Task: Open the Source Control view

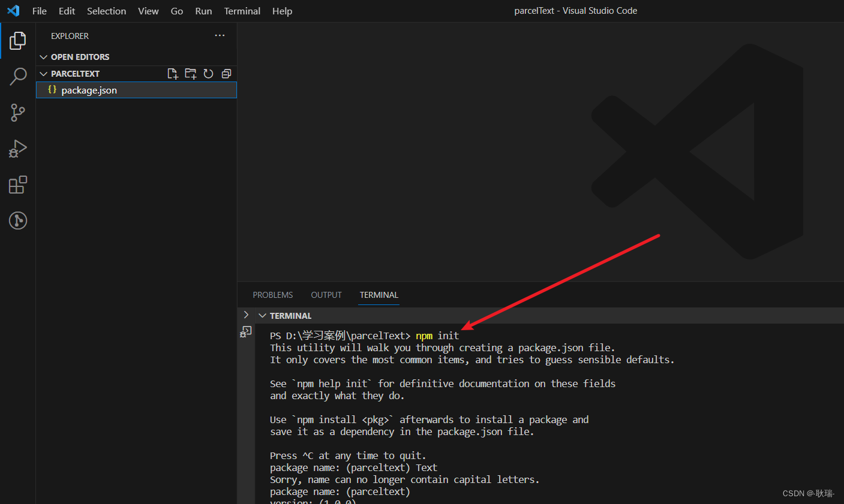Action: (x=18, y=113)
